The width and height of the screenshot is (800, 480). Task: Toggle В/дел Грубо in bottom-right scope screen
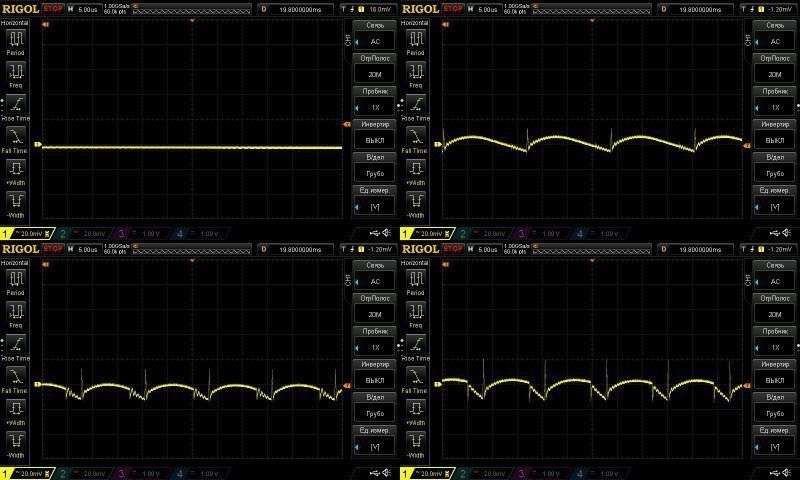[775, 408]
